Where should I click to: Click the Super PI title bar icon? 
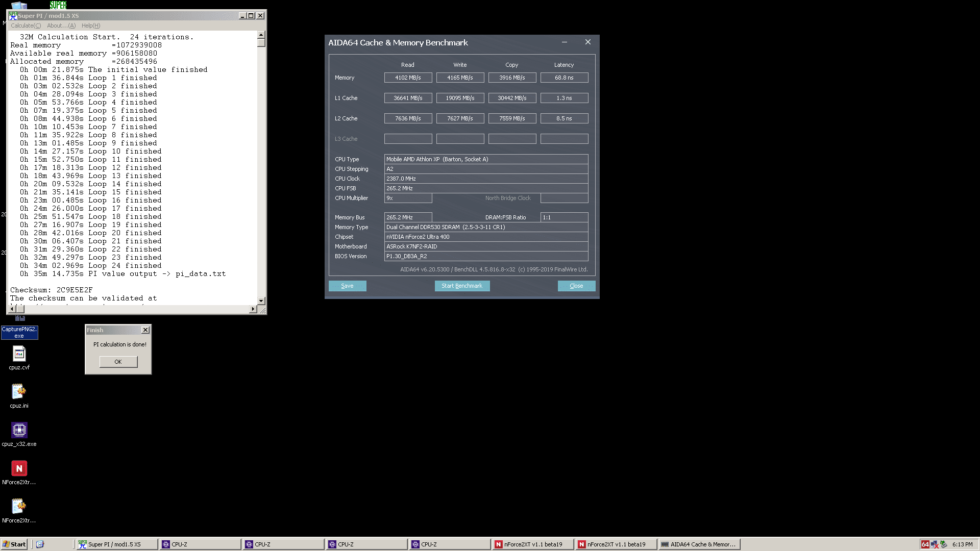[x=13, y=15]
